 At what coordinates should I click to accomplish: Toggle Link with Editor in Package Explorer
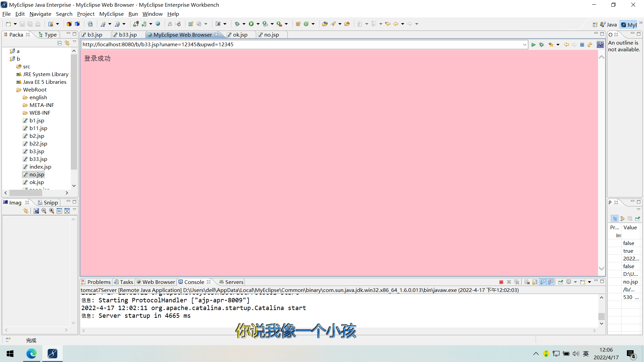[67, 43]
